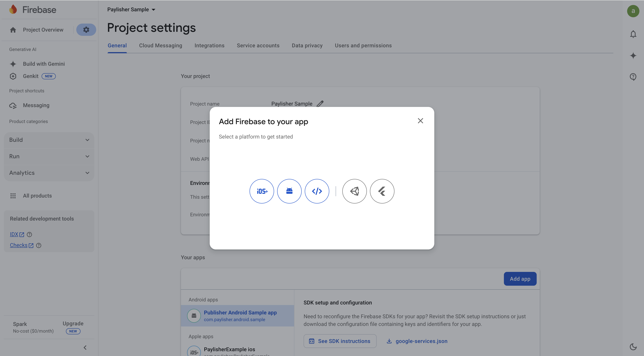Download google-services.json
This screenshot has height=356, width=644.
click(x=417, y=341)
